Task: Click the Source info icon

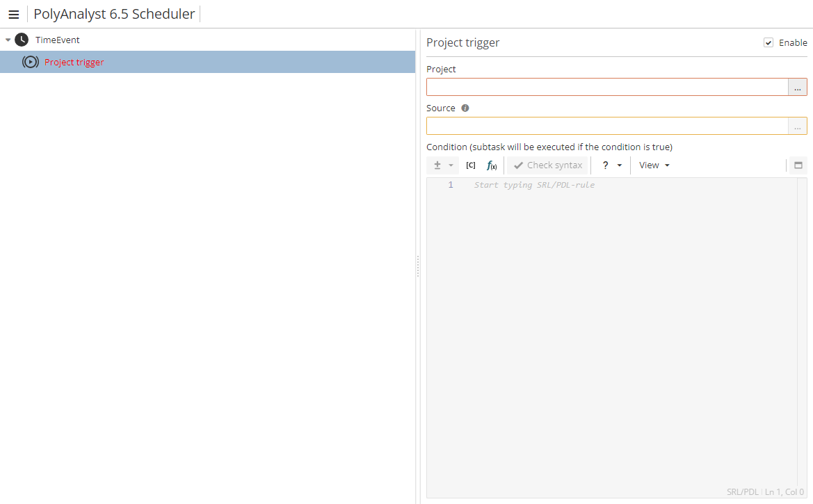Action: coord(465,108)
